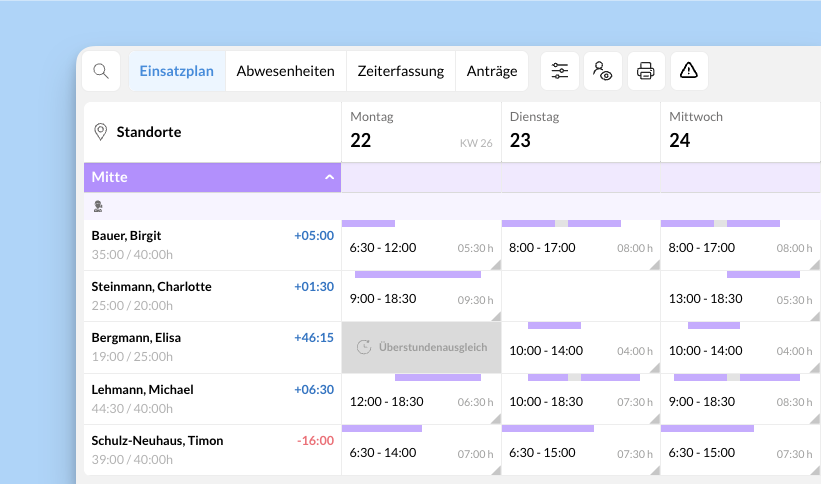Select the Dienstag 23 column header

581,132
